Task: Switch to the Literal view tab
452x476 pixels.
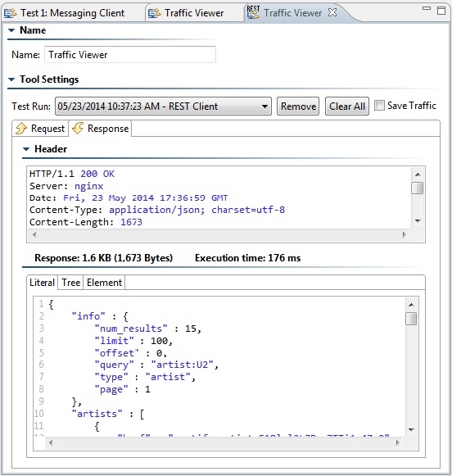Action: tap(42, 283)
